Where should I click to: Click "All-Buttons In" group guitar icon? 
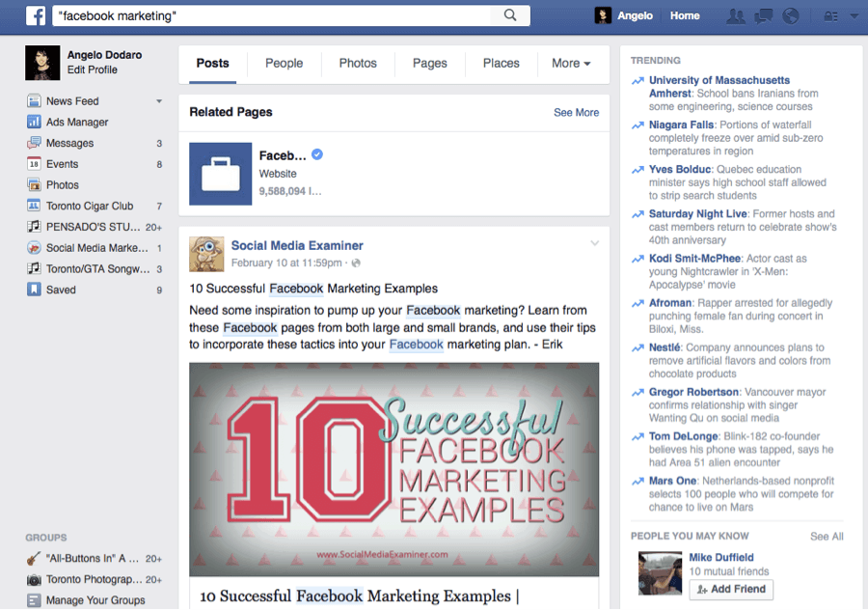35,559
